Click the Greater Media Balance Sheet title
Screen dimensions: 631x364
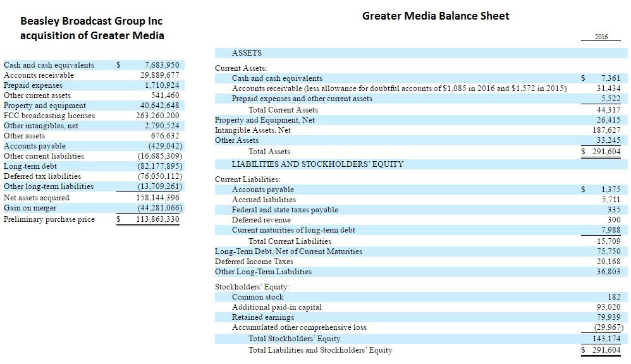pyautogui.click(x=436, y=16)
